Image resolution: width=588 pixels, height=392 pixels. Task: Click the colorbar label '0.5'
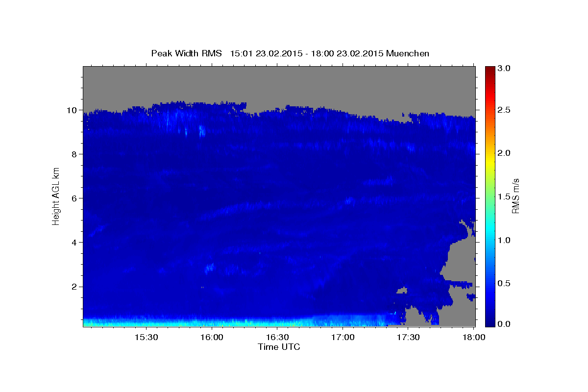(x=505, y=283)
